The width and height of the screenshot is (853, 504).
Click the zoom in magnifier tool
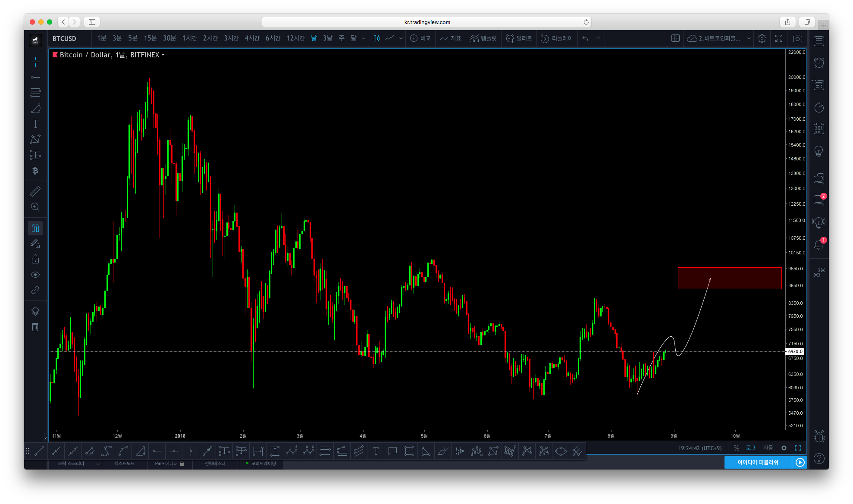click(x=35, y=207)
